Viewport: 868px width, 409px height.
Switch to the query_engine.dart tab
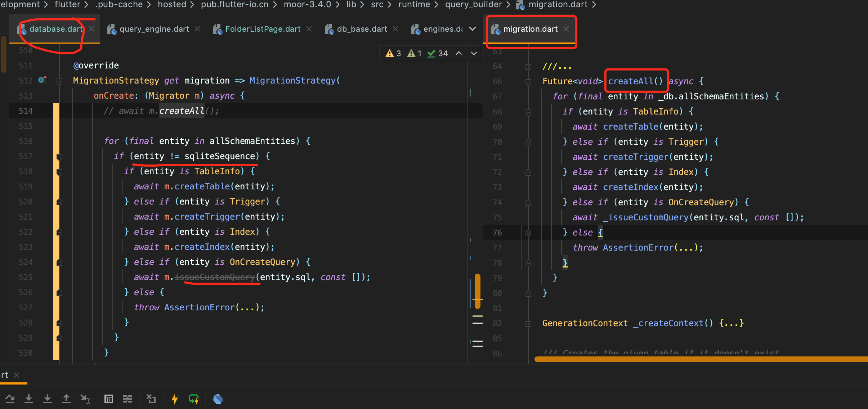154,29
